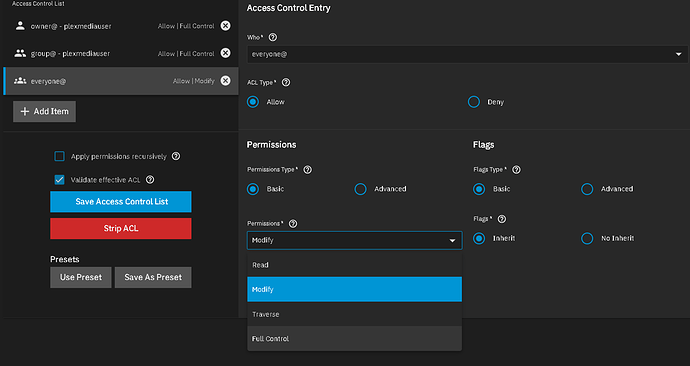
Task: Select group@ - plexmediauser entry
Action: [x=121, y=53]
